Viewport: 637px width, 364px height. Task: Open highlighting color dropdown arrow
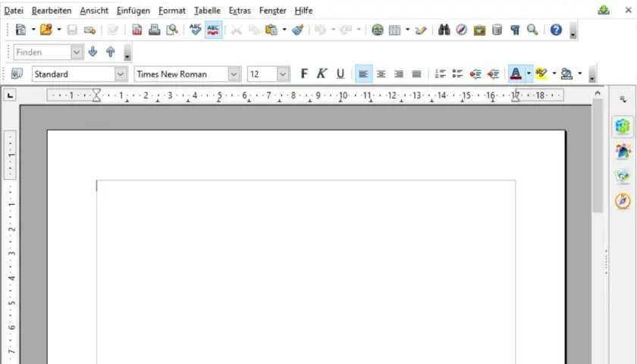click(x=554, y=74)
